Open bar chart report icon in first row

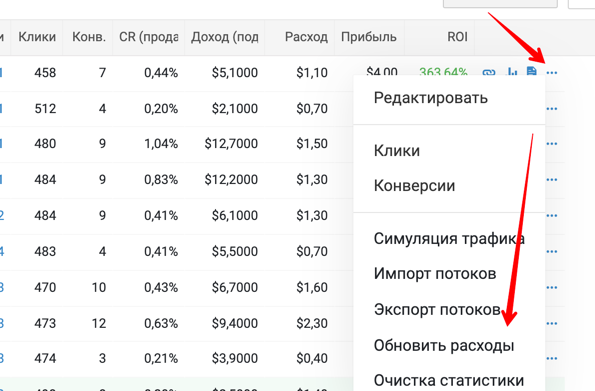tap(512, 72)
